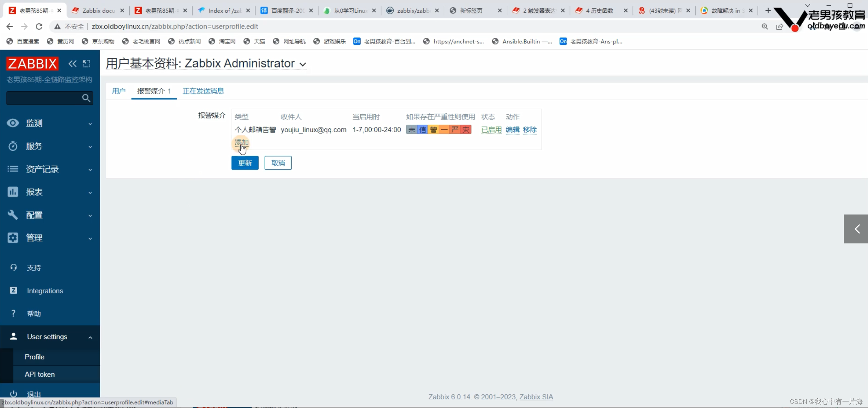This screenshot has height=408, width=868.
Task: Switch to the Index of /zab browser tab
Action: (224, 11)
